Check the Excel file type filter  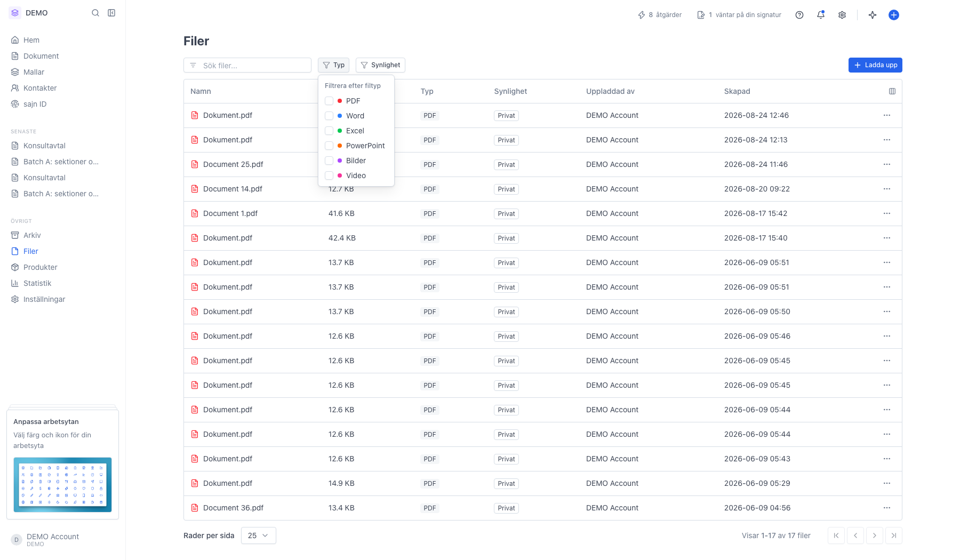point(329,131)
